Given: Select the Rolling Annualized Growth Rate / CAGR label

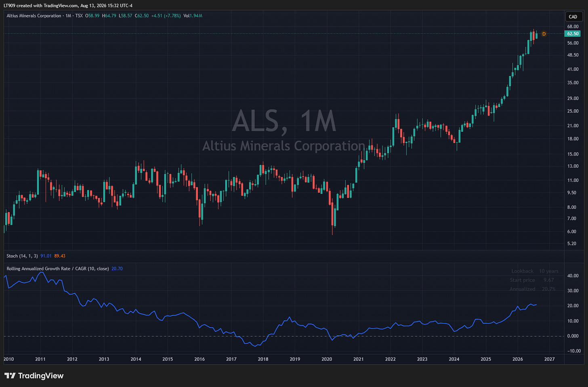Looking at the screenshot, I should click(58, 269).
